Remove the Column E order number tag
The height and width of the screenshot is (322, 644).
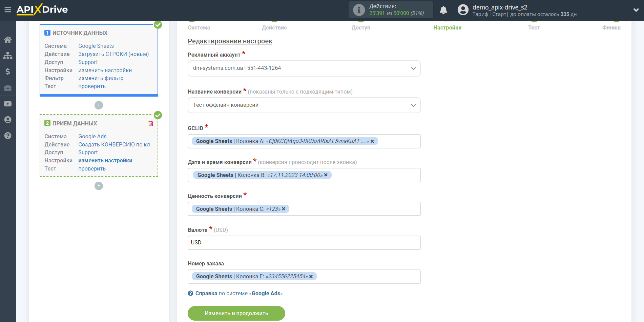coord(311,277)
